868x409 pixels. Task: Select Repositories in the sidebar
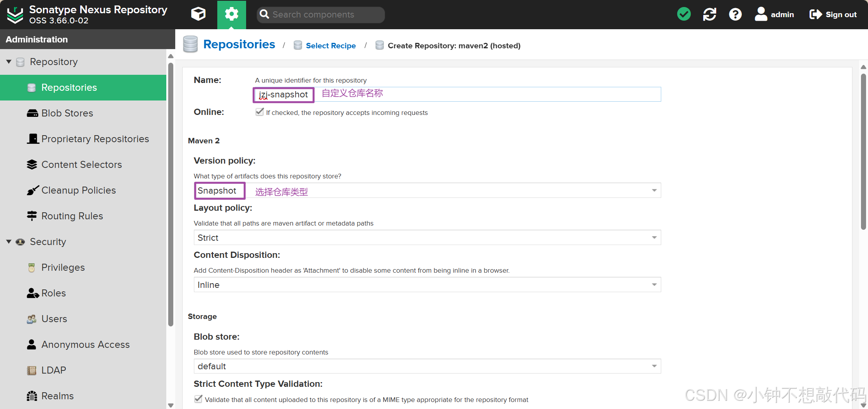[83, 88]
